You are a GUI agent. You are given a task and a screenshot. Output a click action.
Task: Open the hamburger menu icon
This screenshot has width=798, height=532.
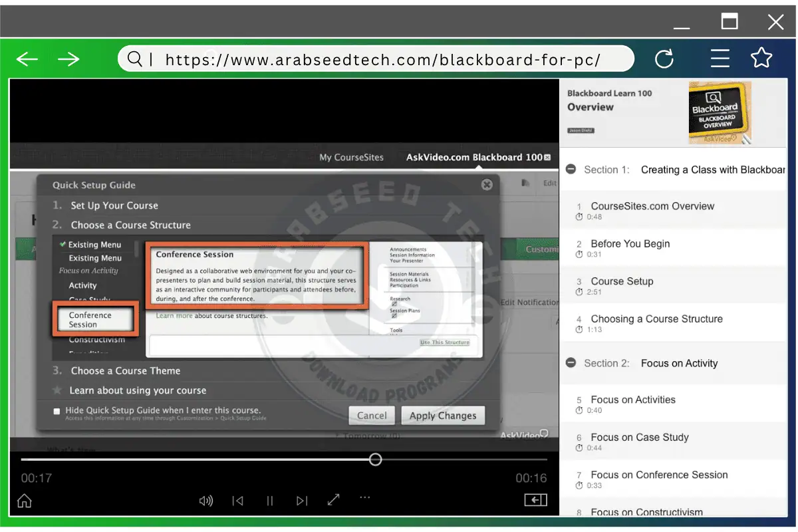click(720, 59)
